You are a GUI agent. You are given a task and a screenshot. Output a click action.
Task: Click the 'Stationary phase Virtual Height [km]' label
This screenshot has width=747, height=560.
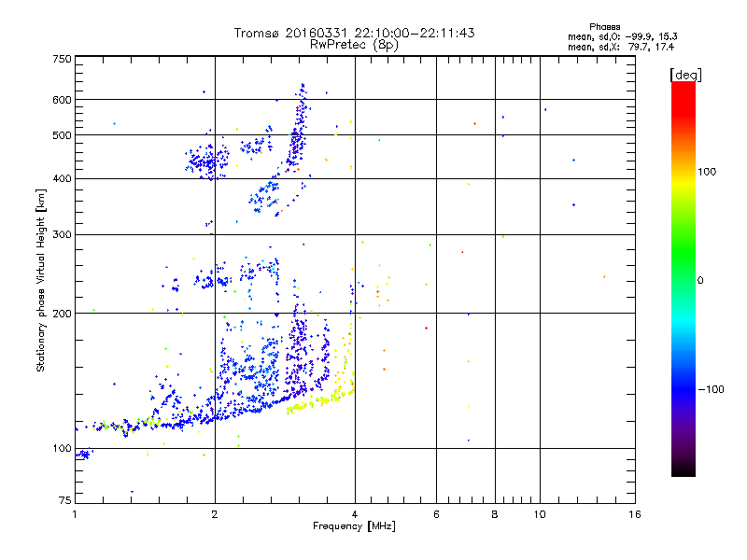(x=41, y=281)
